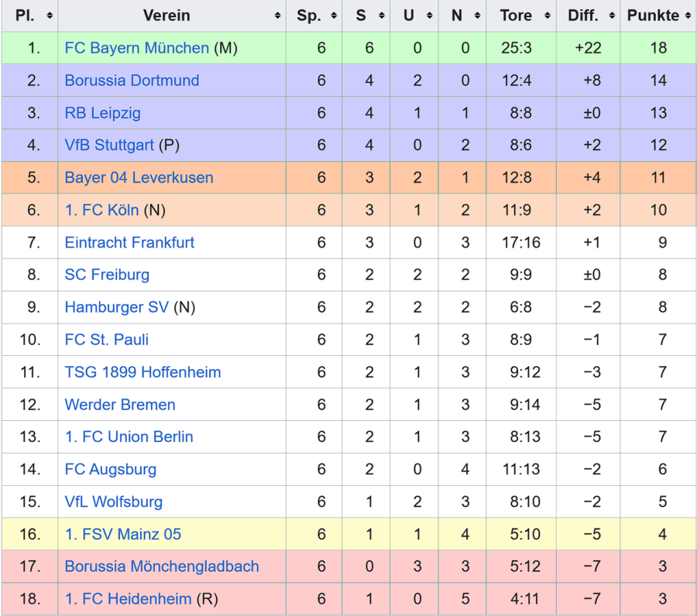This screenshot has width=697, height=616.
Task: Sort by Diff. column arrows
Action: click(x=612, y=15)
